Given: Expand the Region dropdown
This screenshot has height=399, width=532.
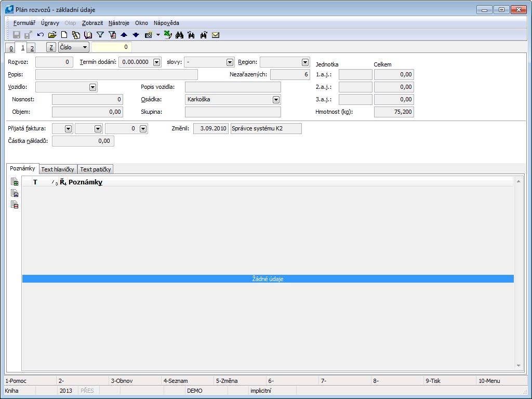Looking at the screenshot, I should pos(305,62).
